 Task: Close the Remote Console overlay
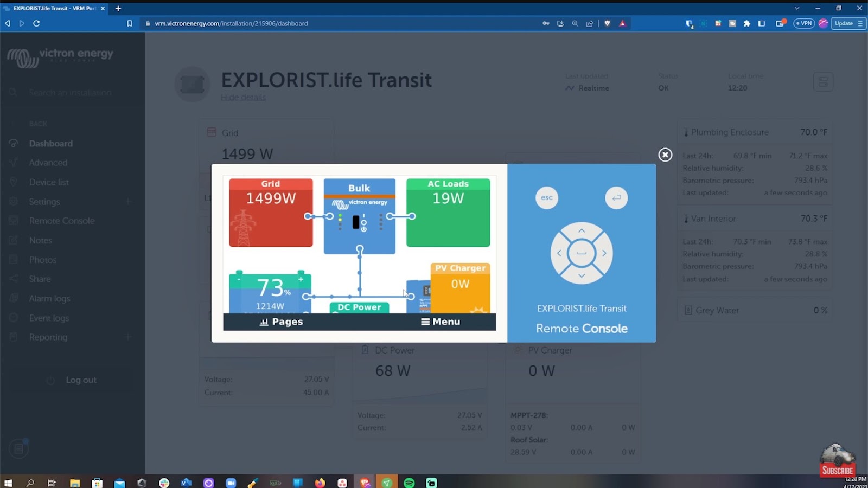click(665, 155)
